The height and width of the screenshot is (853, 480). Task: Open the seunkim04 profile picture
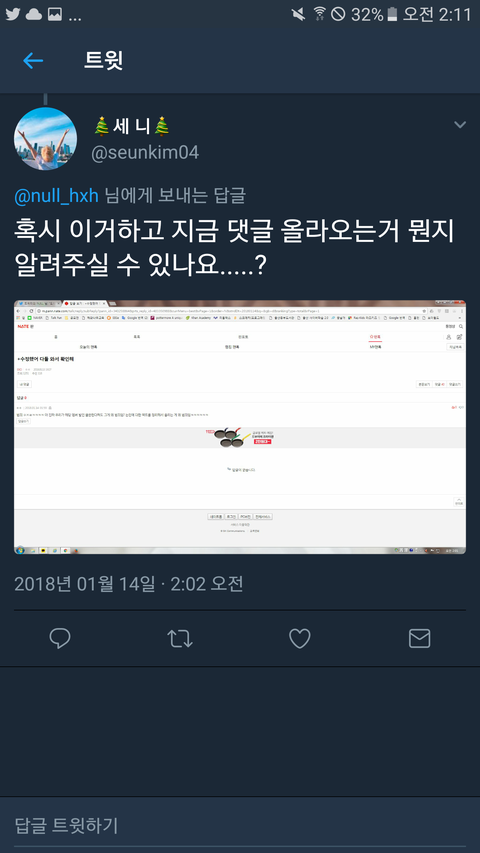tap(45, 139)
